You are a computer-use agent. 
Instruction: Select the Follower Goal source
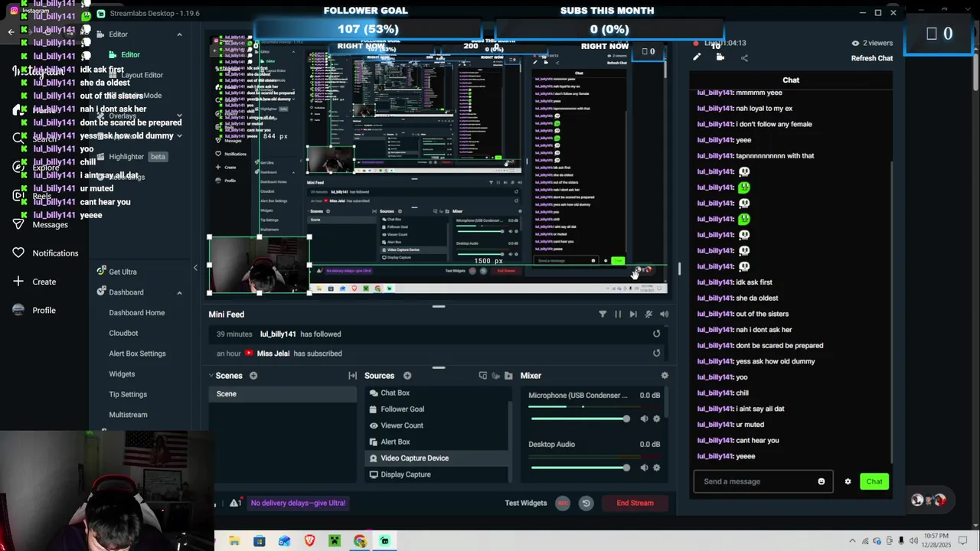tap(436, 409)
